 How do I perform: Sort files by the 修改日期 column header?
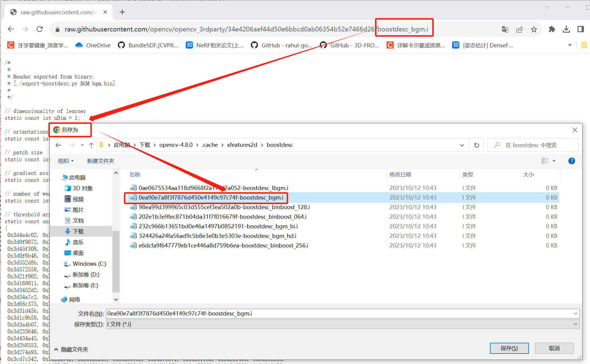coord(400,174)
